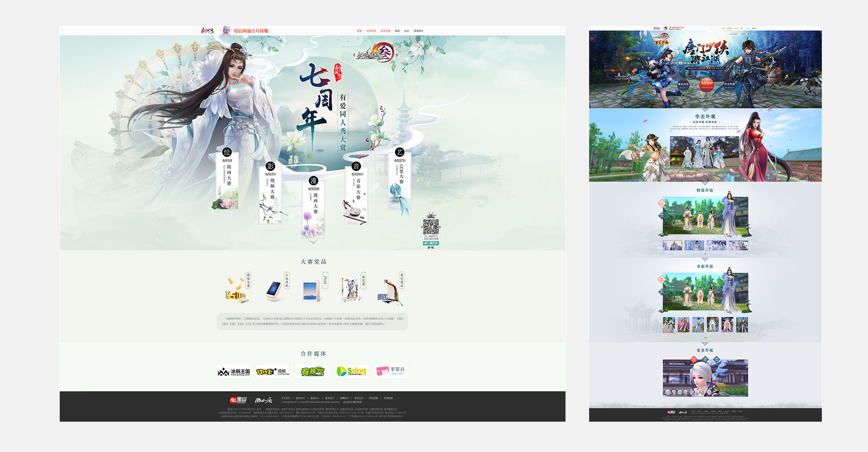Click red diamond tab beside 特效外装 preview
Screen dimensions: 868x452
click(662, 204)
